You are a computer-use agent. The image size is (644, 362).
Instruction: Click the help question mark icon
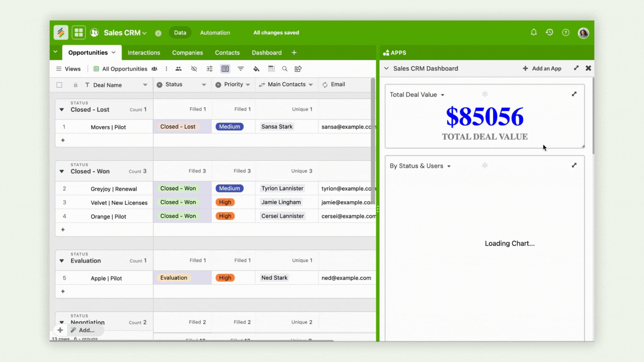point(565,33)
